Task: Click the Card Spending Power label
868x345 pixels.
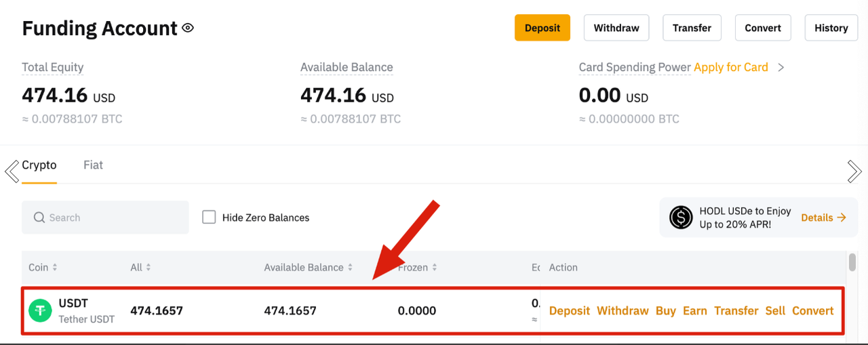Action: coord(635,67)
